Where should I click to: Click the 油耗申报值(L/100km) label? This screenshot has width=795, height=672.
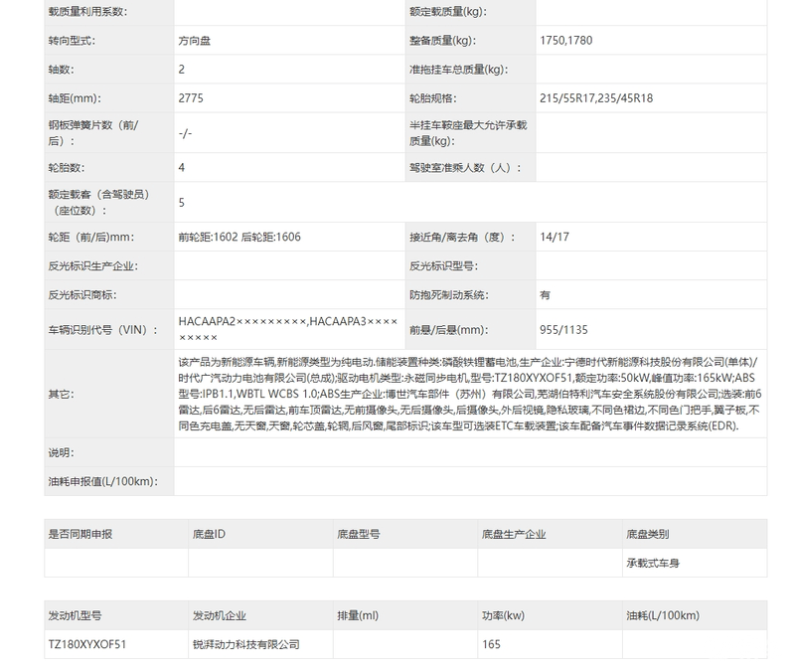[x=103, y=482]
